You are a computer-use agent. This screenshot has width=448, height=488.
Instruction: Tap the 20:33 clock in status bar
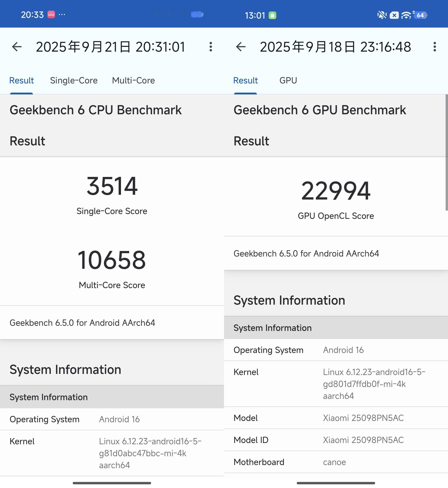32,15
